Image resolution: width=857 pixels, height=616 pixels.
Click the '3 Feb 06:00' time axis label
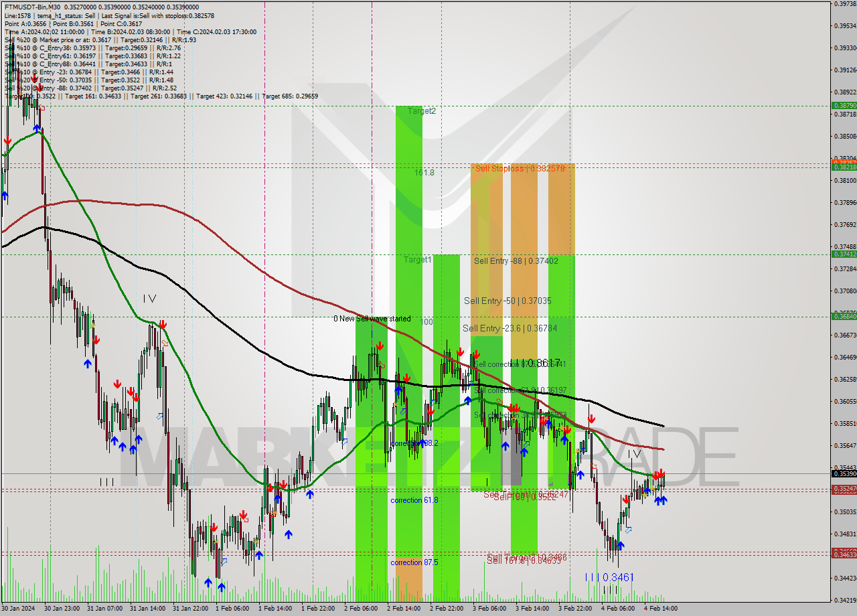(x=489, y=609)
